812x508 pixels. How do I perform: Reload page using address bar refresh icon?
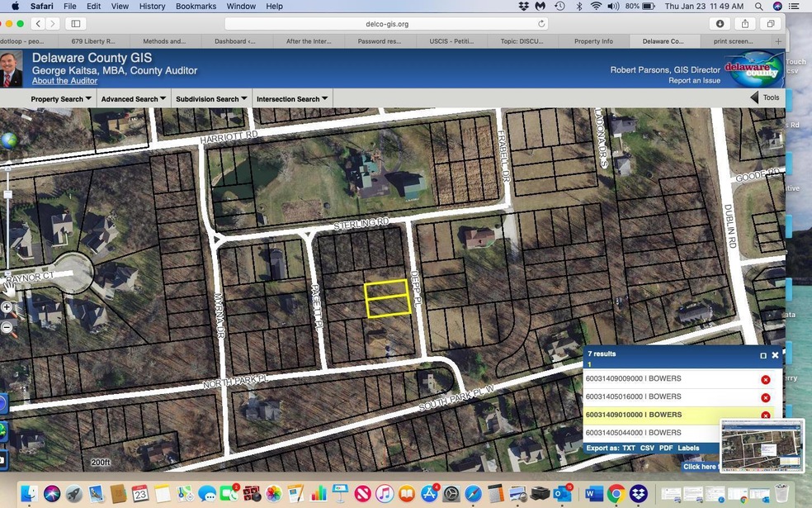[541, 24]
